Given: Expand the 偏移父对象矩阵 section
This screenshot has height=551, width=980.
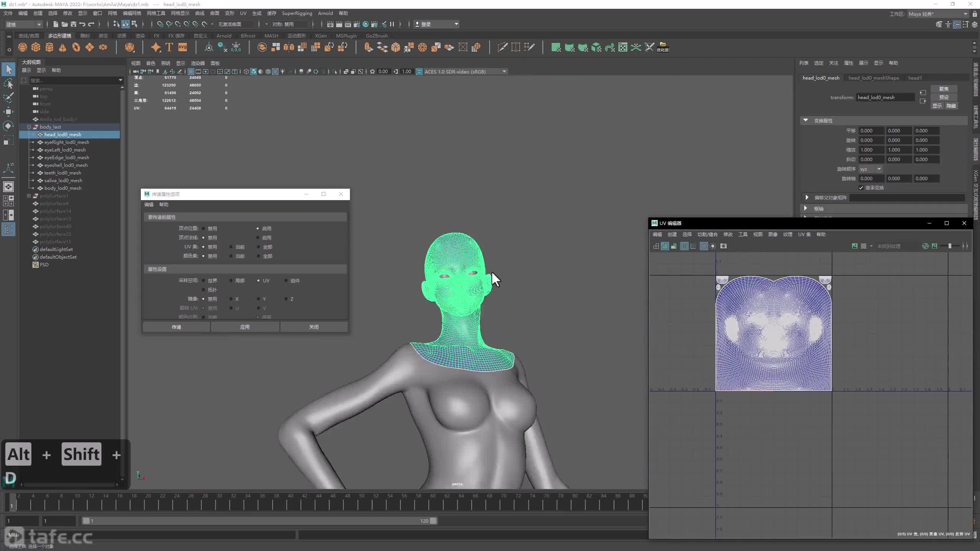Looking at the screenshot, I should click(x=807, y=197).
